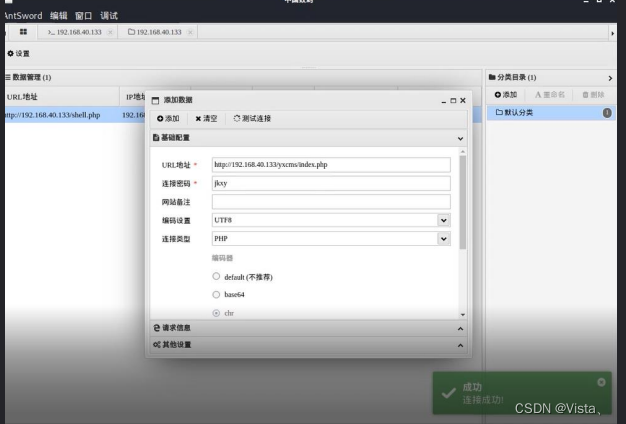The width and height of the screenshot is (626, 424).
Task: Expand the 请求信息 section
Action: (x=308, y=328)
